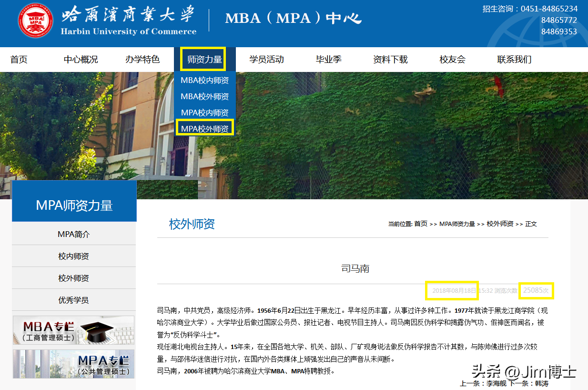Click the MBA专栏 banner with graduation cap

click(x=73, y=330)
